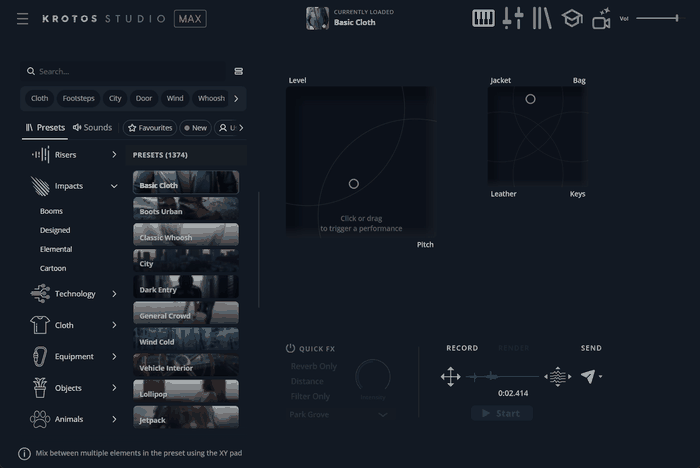Select the Cloth tag chip
The image size is (700, 468).
pos(39,98)
